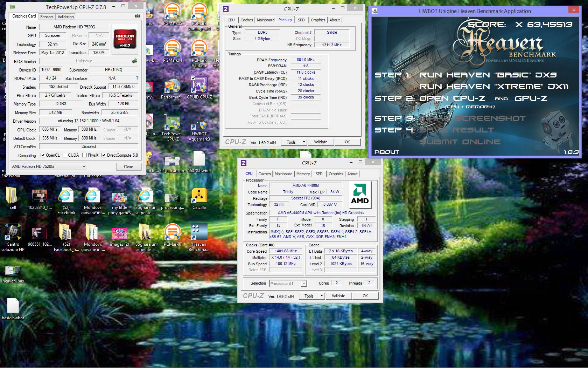Viewport: 588px width, 368px height.
Task: Expand the Tools arrow in CPU-Z Memory window
Action: point(304,142)
